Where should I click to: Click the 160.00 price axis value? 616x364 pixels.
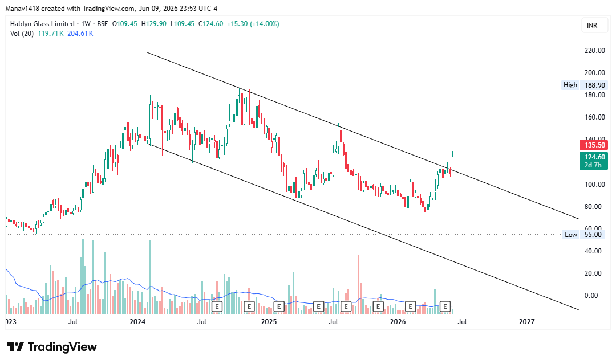594,117
